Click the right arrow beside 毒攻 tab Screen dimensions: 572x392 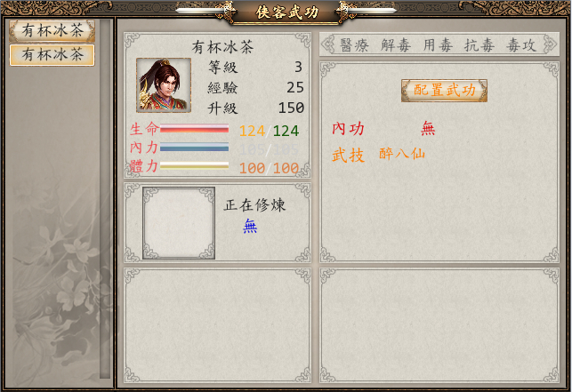(550, 44)
